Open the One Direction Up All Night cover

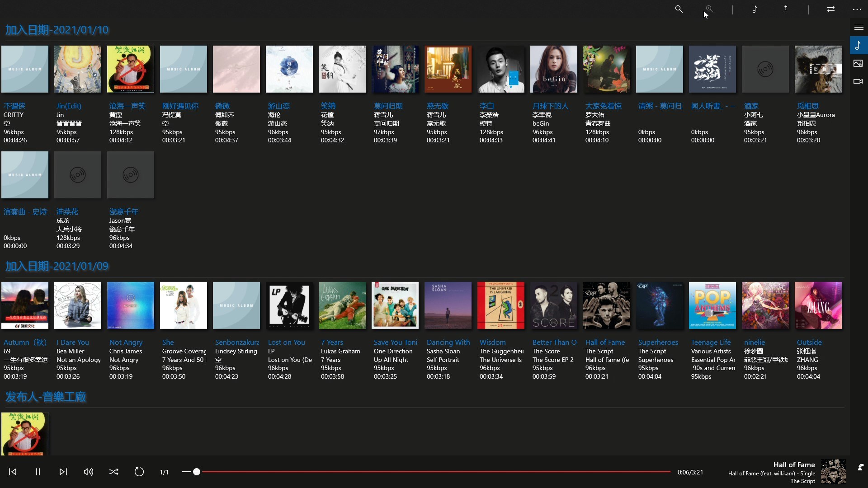[x=395, y=305]
